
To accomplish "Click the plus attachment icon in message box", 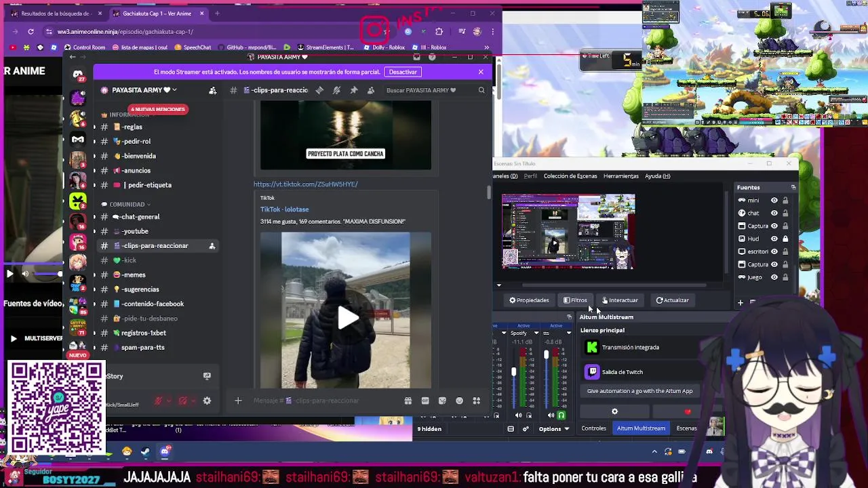I will pyautogui.click(x=238, y=401).
